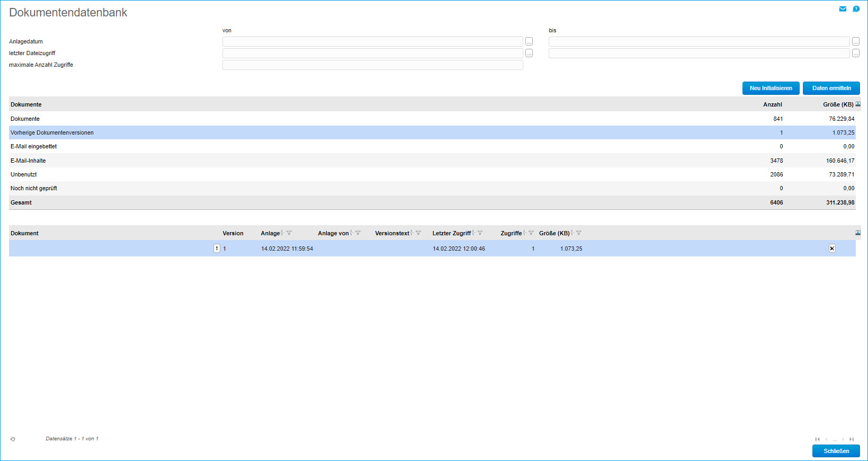Delete document version with the X icon

832,249
